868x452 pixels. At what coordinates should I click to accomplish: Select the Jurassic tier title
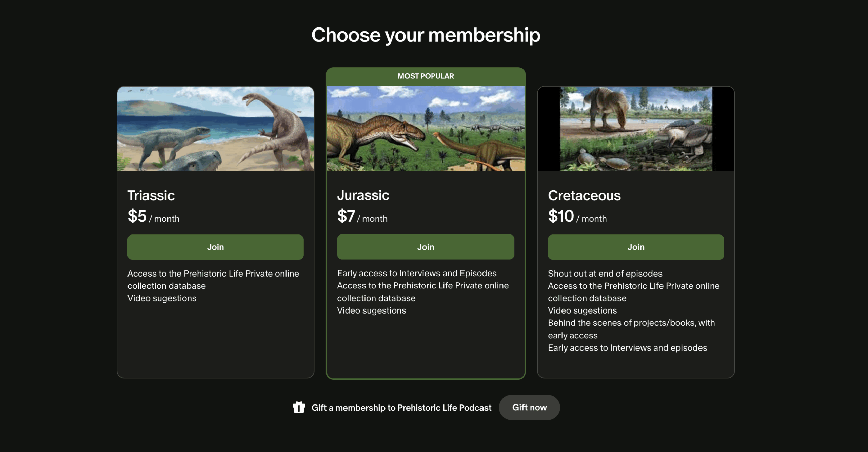tap(363, 195)
